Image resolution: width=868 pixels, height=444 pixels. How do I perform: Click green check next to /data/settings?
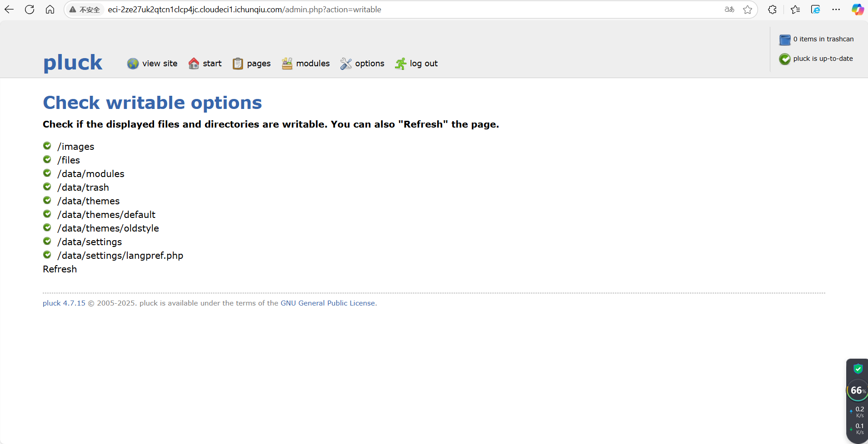[x=47, y=241]
